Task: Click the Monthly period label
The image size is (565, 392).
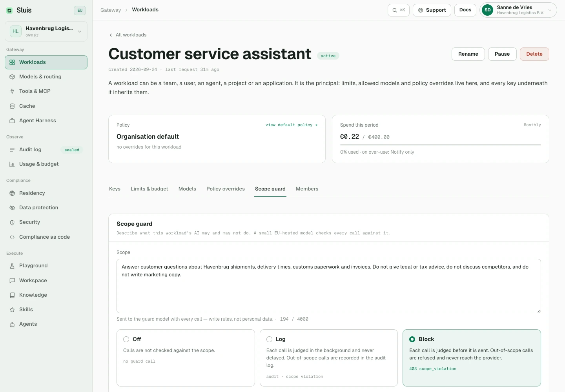Action: tap(532, 125)
